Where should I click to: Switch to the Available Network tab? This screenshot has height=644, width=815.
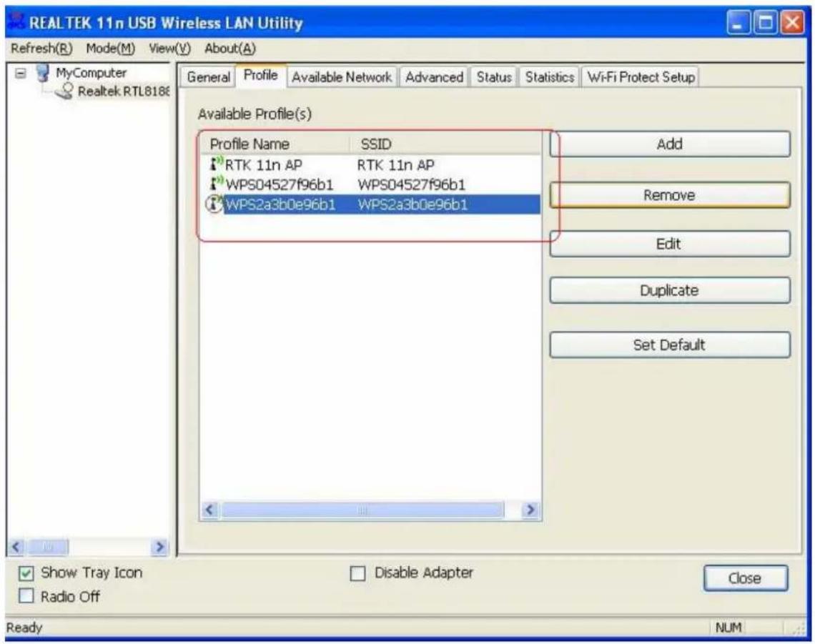point(342,77)
